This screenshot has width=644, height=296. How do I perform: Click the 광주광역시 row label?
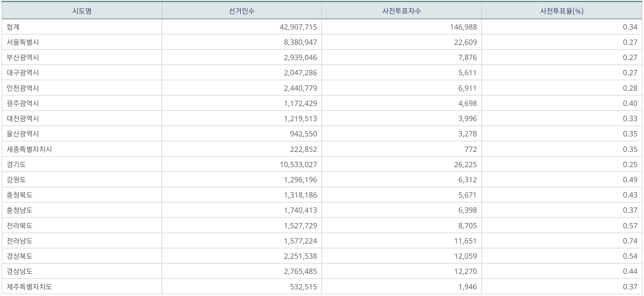[23, 103]
